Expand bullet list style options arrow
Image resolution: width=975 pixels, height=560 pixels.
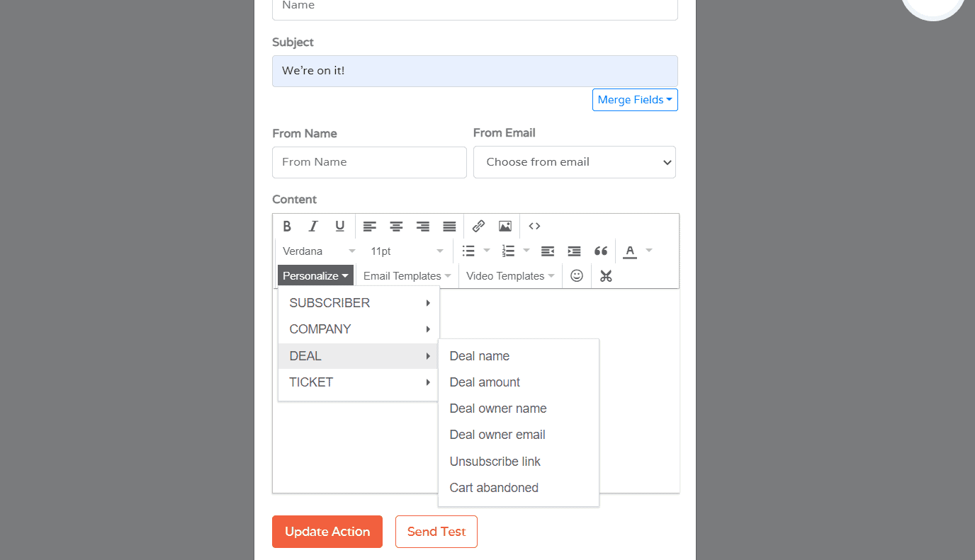point(487,251)
